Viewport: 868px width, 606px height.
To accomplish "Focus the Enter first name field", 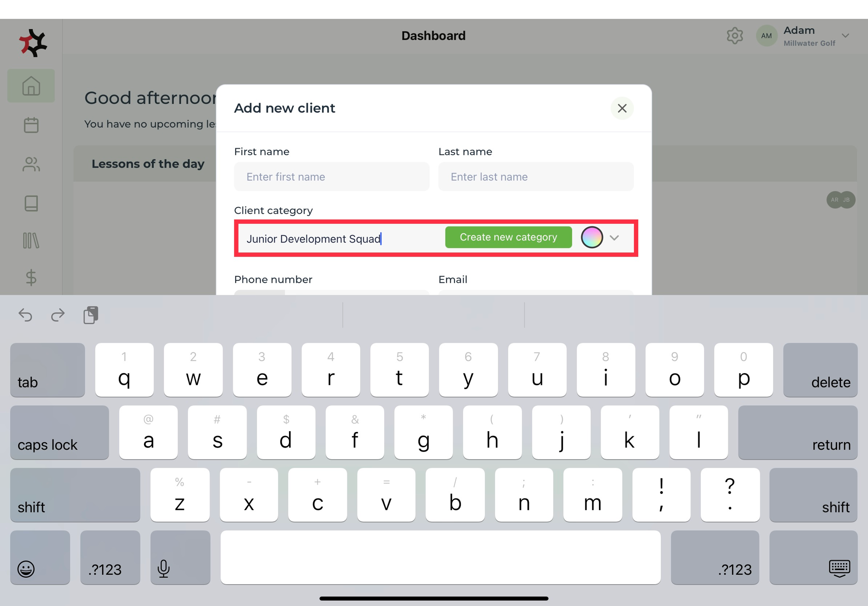I will (x=332, y=177).
